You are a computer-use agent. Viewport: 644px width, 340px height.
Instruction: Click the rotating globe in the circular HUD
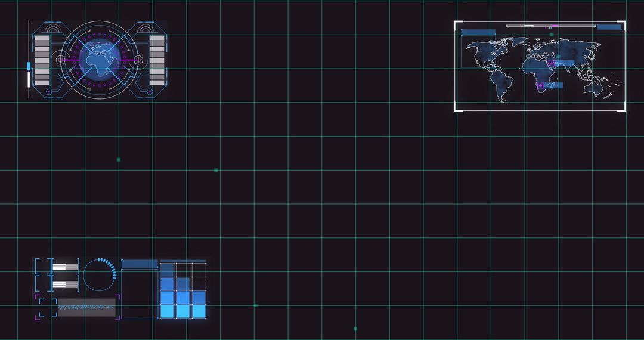tap(99, 60)
